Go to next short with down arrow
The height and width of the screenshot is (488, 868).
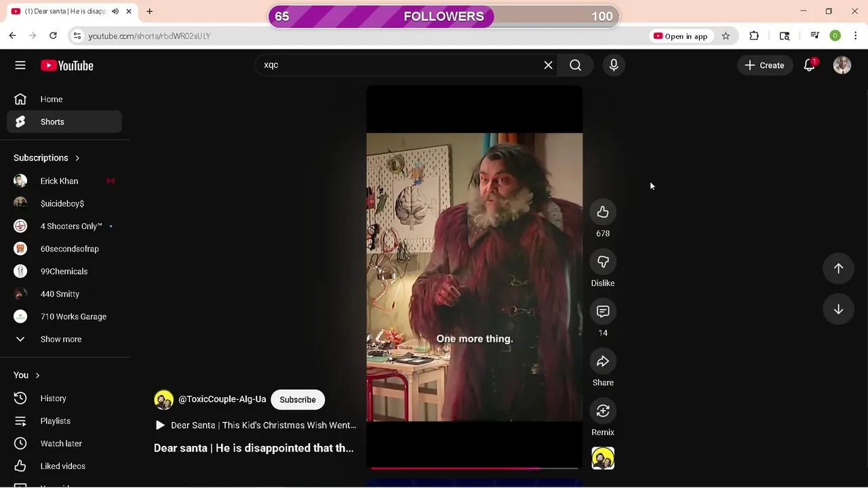838,309
